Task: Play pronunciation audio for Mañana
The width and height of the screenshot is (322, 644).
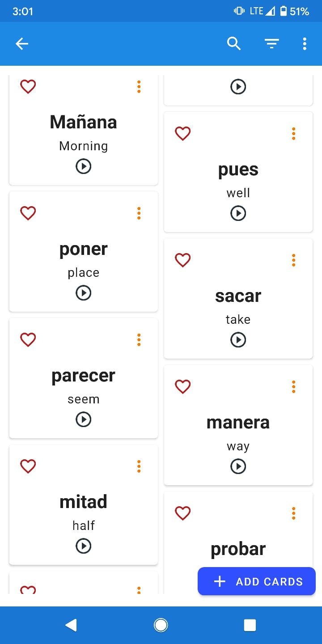Action: pos(83,166)
